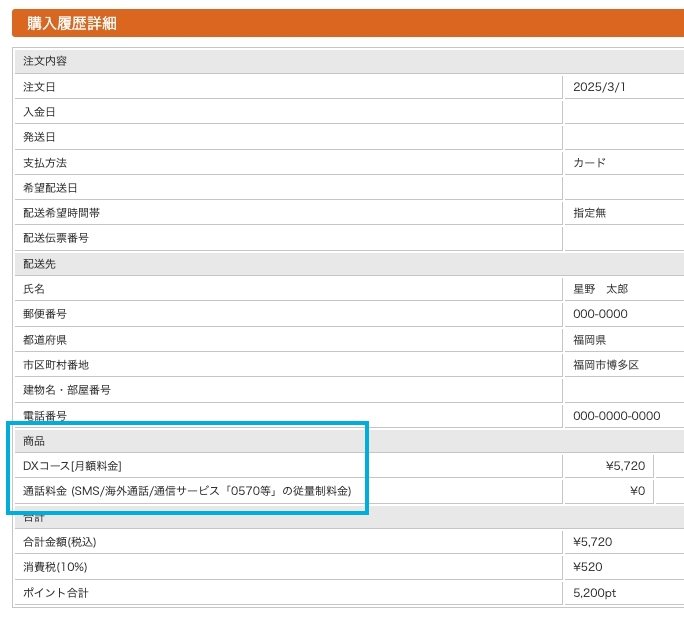Click the 合計金額(税込) label
The height and width of the screenshot is (630, 684).
(60, 542)
